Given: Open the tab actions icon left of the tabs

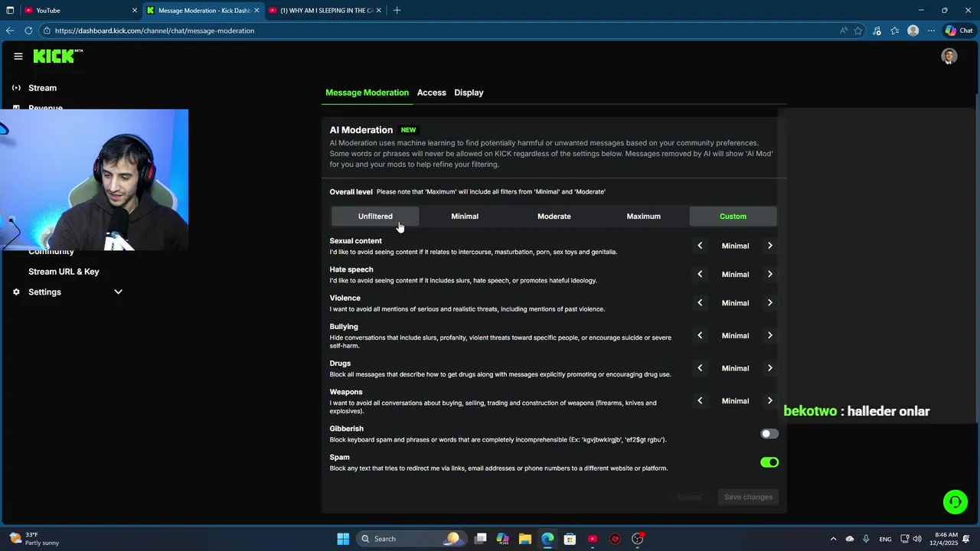Looking at the screenshot, I should (10, 11).
